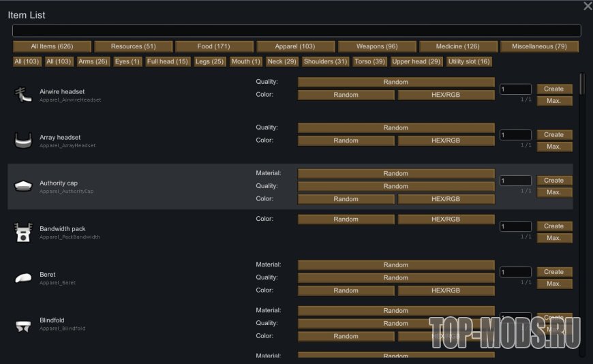Filter apparel by Utility slot (16)

469,61
